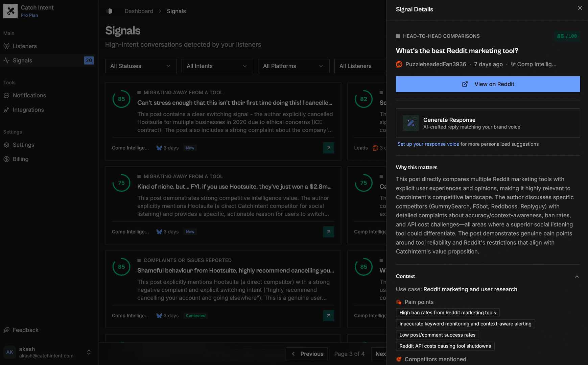Open arrow icon on Shameful behaviour card
The width and height of the screenshot is (588, 365).
(x=328, y=316)
